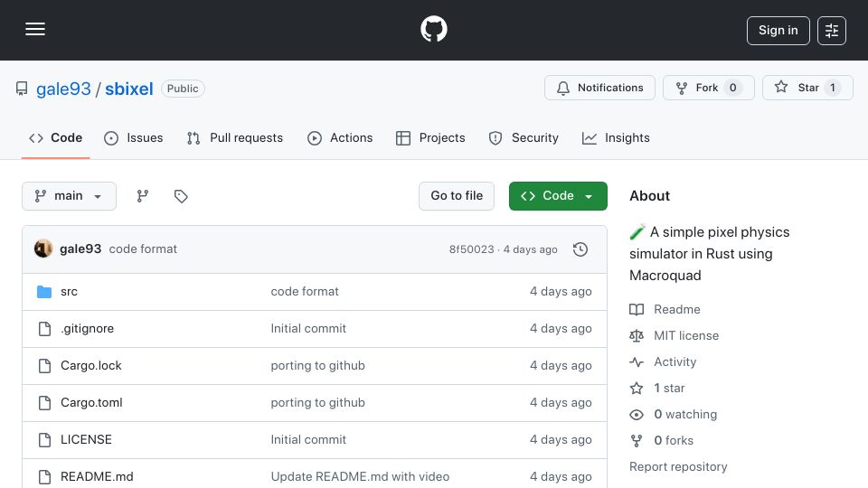Open 'porting to github' for Cargo.lock
868x488 pixels.
(x=317, y=366)
